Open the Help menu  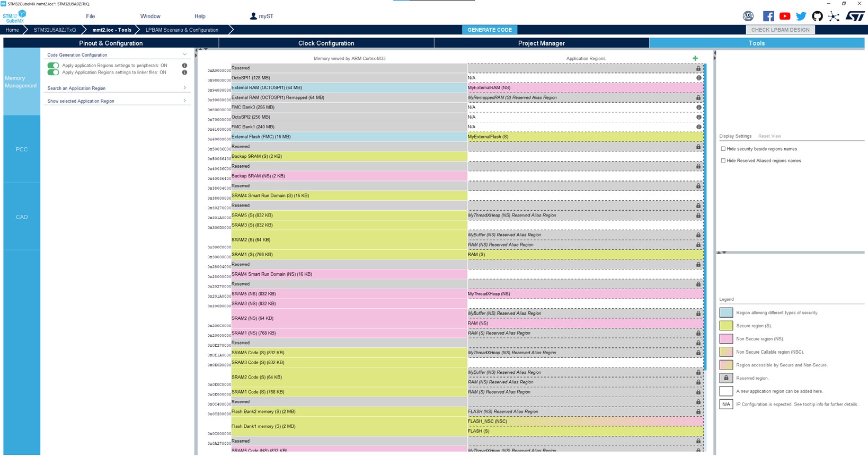tap(200, 16)
